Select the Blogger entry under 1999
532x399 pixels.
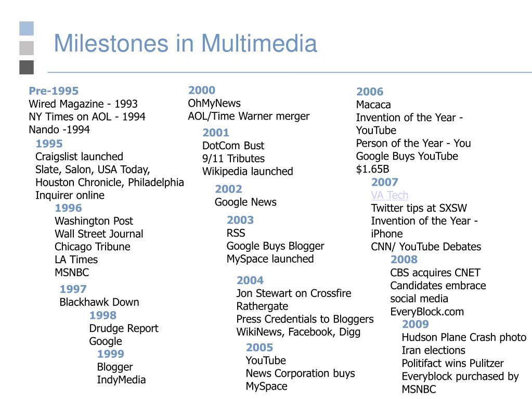[x=115, y=367]
